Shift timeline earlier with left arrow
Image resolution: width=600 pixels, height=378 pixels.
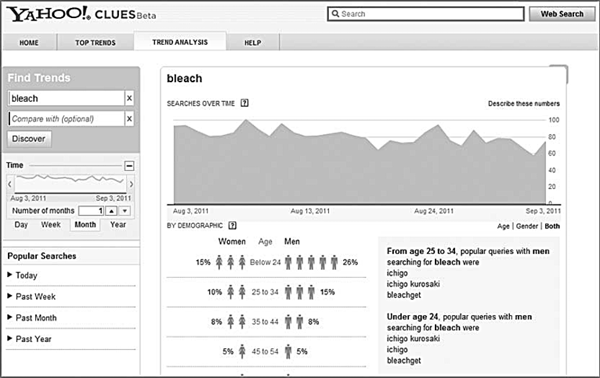(10, 184)
